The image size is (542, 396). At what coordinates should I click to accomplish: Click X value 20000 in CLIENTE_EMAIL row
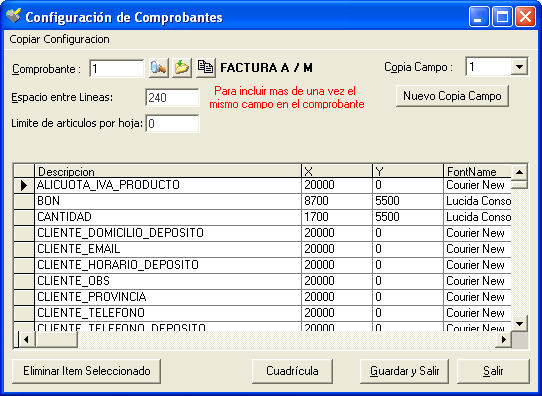coord(337,249)
